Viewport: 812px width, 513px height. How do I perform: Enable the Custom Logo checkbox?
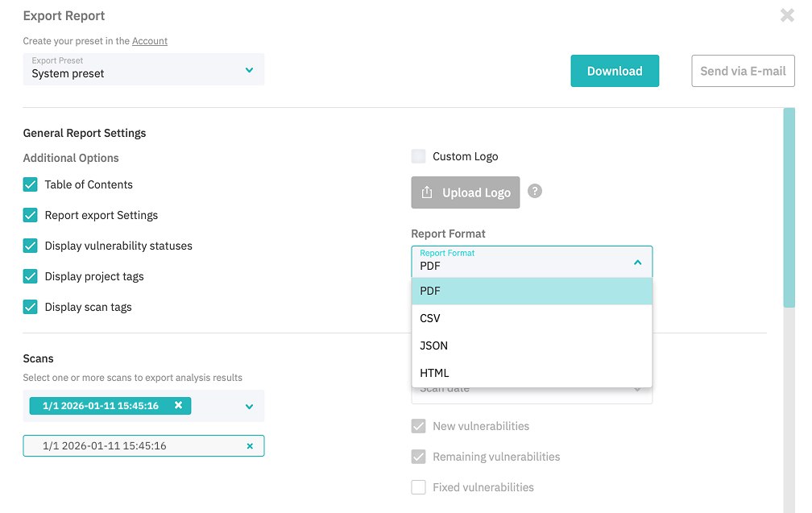[x=418, y=156]
